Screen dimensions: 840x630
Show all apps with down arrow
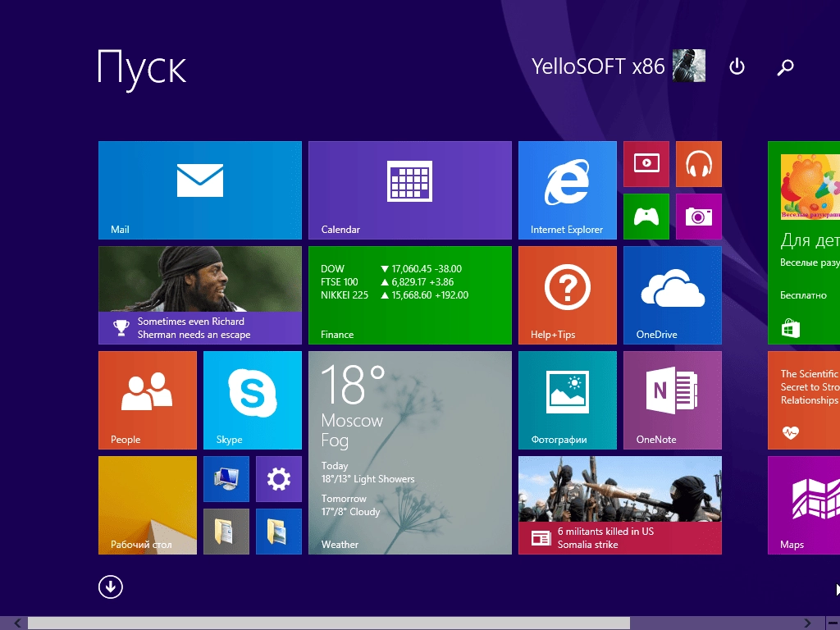(111, 587)
